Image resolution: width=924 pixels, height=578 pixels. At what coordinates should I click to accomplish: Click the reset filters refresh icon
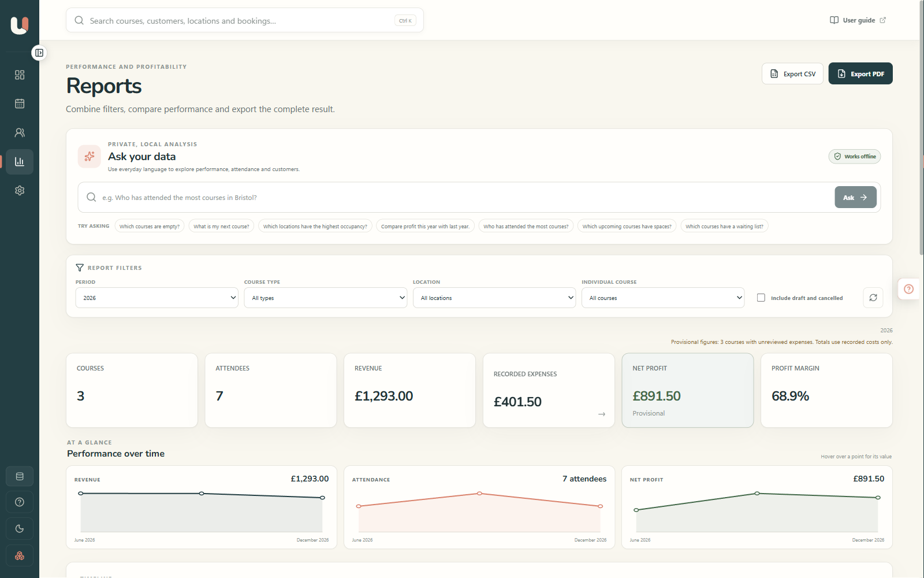tap(873, 298)
